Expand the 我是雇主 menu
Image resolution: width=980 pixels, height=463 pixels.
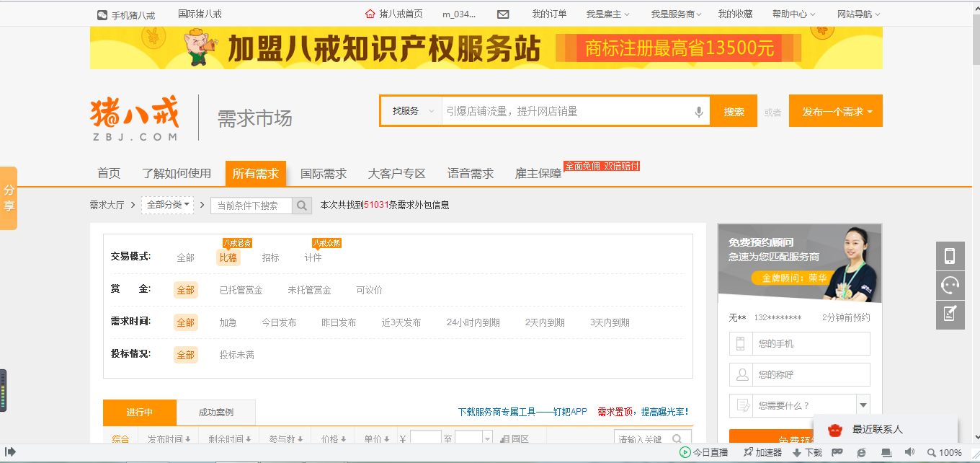tap(607, 14)
